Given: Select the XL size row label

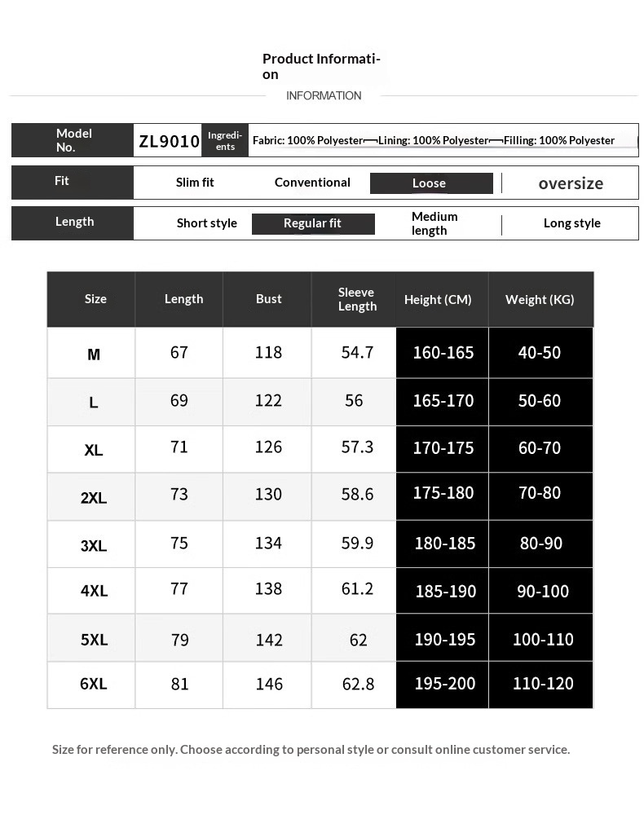Looking at the screenshot, I should click(x=94, y=450).
